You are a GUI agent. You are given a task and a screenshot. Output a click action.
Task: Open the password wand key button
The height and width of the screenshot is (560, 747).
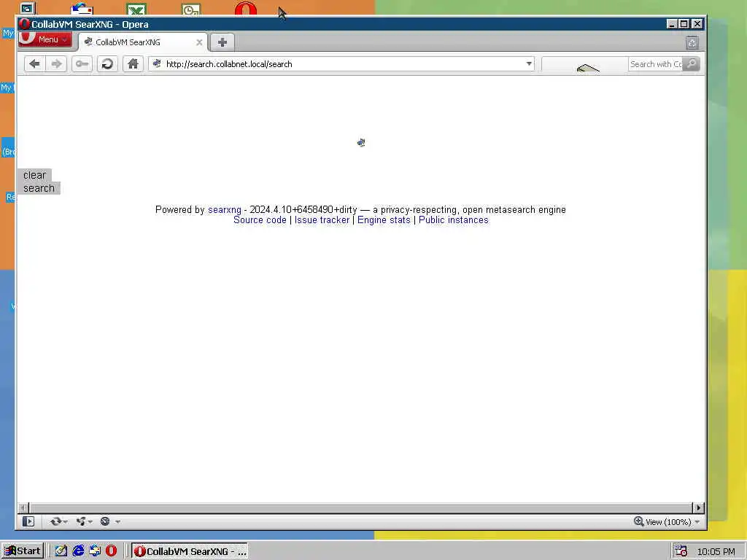(82, 64)
